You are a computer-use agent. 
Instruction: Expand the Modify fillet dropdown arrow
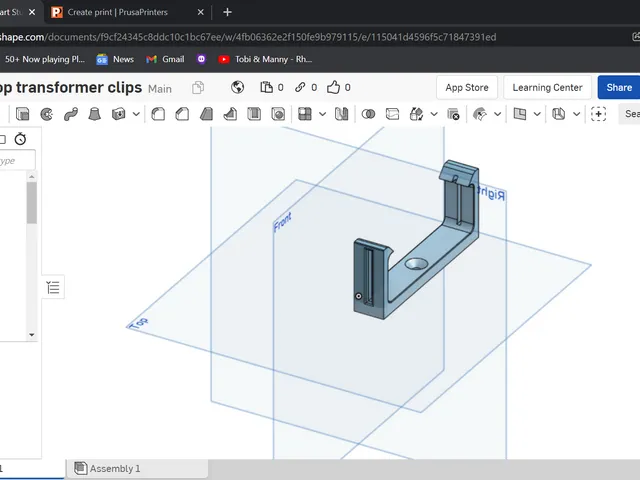[497, 114]
